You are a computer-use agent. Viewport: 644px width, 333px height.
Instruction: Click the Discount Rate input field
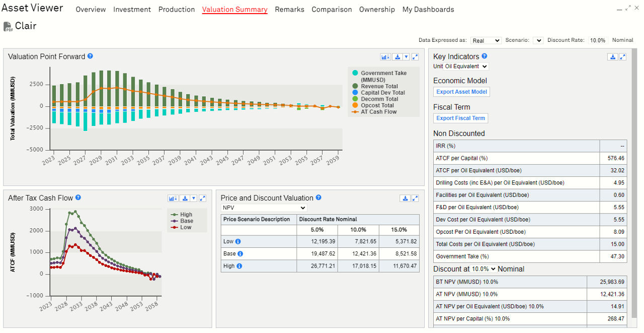click(x=597, y=40)
